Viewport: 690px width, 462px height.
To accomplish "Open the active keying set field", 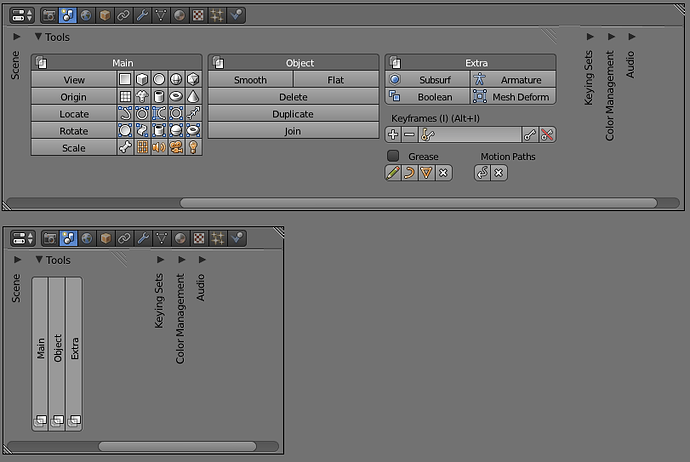I will coord(470,135).
